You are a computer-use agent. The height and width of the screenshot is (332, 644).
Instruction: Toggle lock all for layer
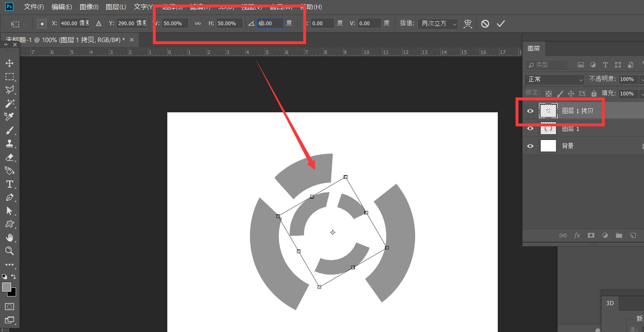594,94
